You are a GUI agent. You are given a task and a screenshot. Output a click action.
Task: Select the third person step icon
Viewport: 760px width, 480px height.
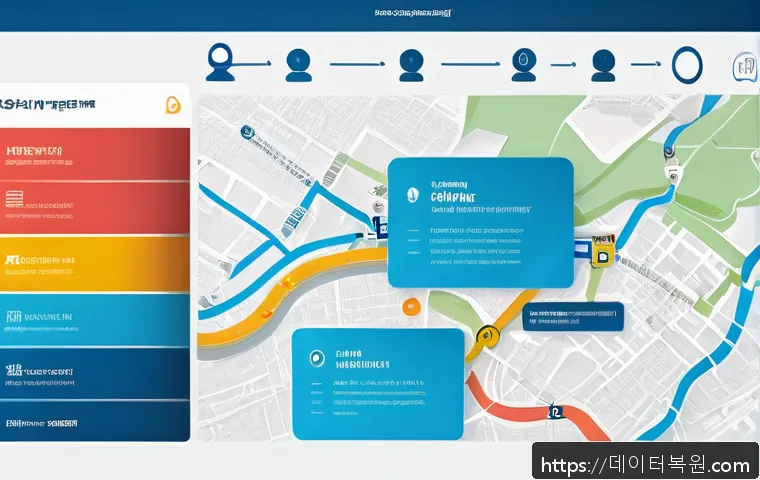411,63
